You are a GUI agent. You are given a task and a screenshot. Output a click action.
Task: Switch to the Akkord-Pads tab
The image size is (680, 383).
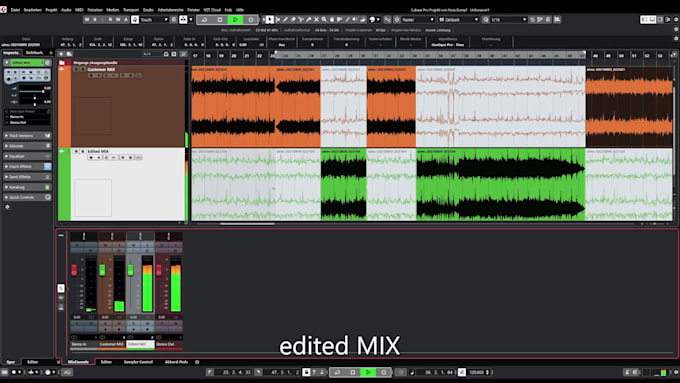coord(176,362)
